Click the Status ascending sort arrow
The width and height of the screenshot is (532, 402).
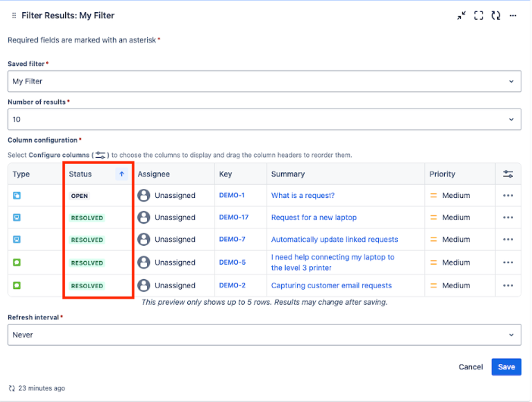coord(122,174)
